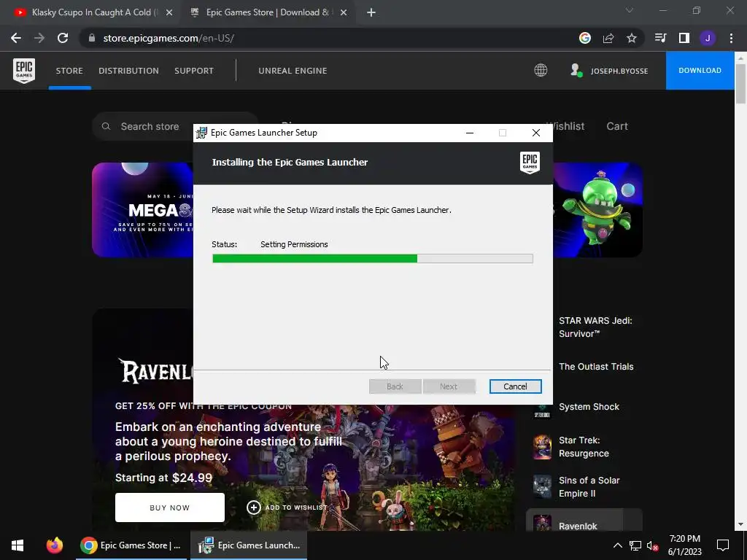This screenshot has height=560, width=747.
Task: Click the page vertical scrollbar thumb
Action: coord(740,83)
